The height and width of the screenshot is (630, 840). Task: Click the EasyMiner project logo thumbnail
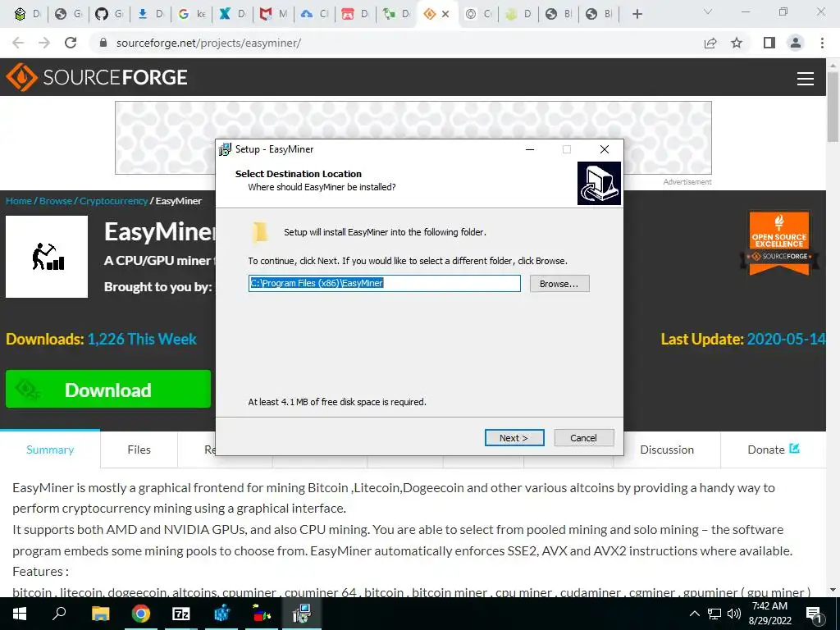click(x=47, y=257)
